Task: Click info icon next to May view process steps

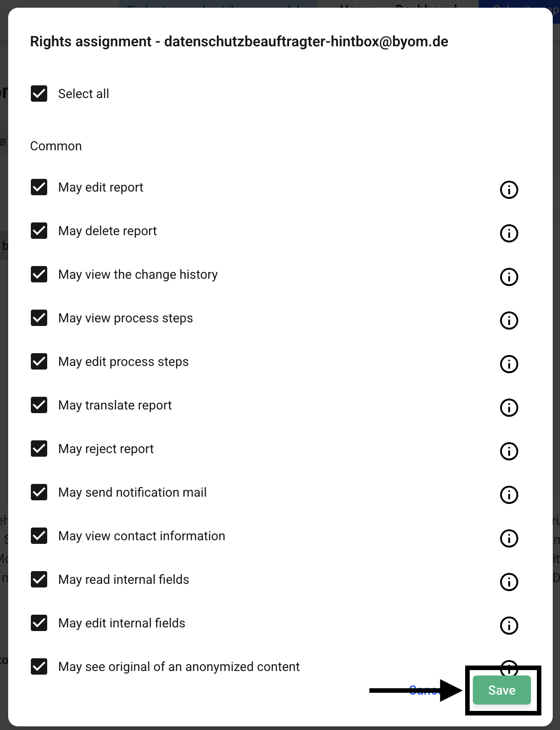Action: (x=509, y=321)
